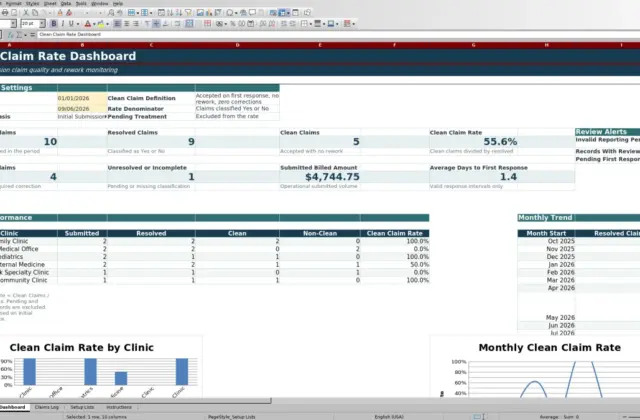Click the formula input line
Image resolution: width=640 pixels, height=420 pixels.
click(x=338, y=35)
